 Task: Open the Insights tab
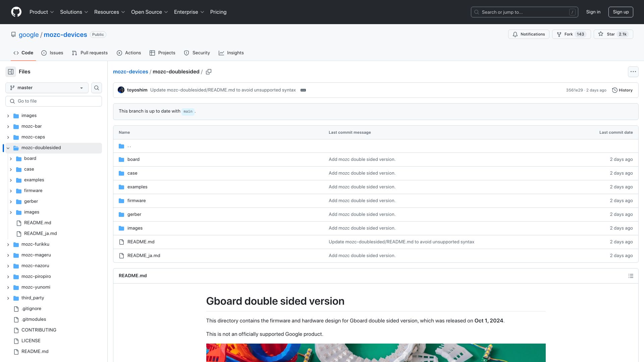click(x=231, y=53)
